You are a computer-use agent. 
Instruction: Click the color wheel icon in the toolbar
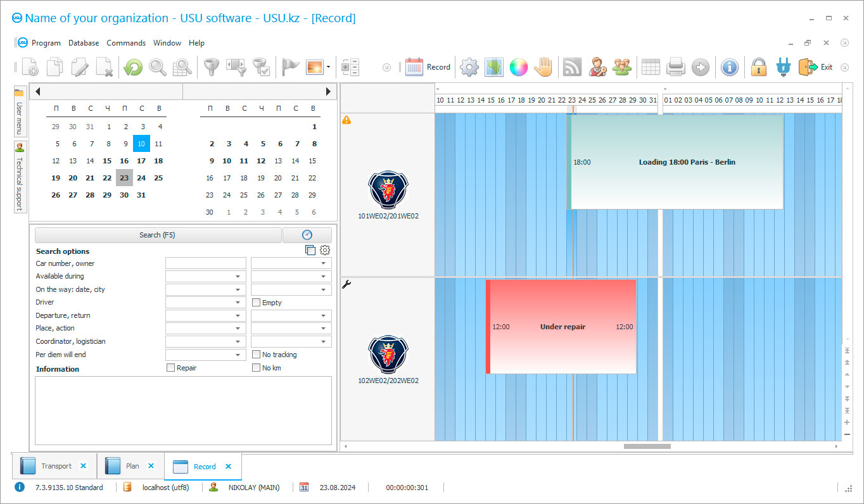pyautogui.click(x=518, y=66)
